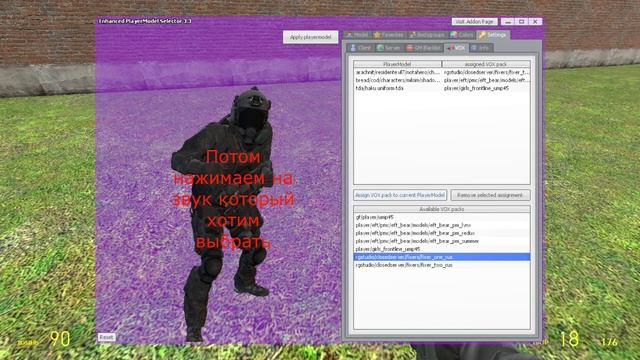Click Assign VOX pack to current PlayerModel
This screenshot has height=360, width=640.
point(400,195)
